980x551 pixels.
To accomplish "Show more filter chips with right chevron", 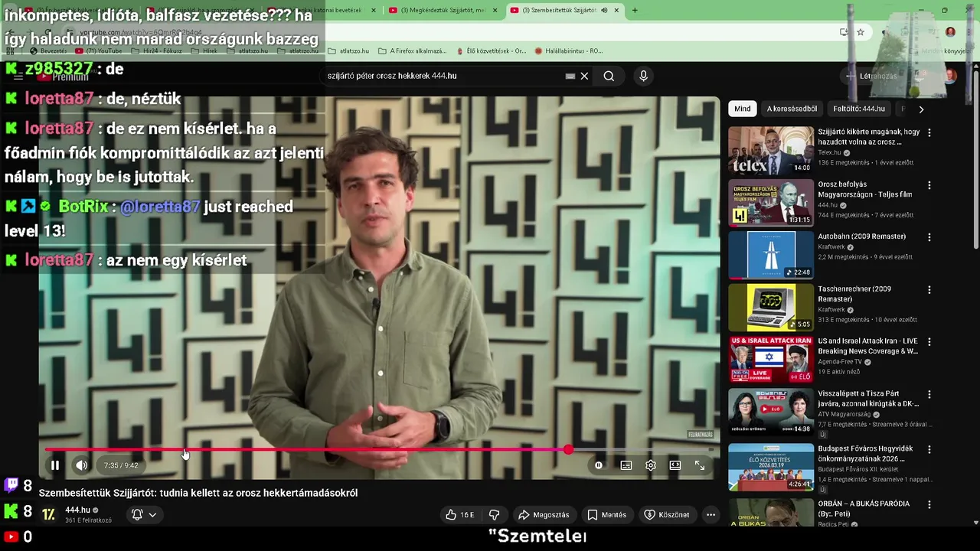I will coord(921,109).
